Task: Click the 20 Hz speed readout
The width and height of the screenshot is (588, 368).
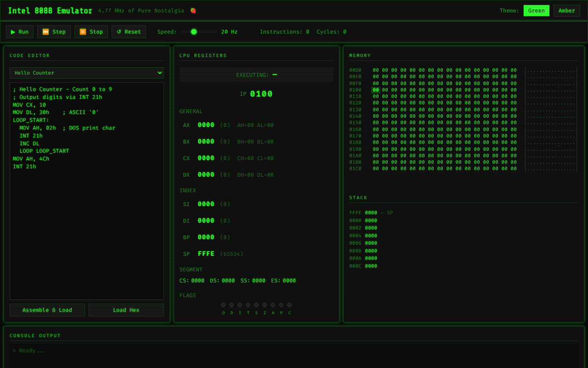Action: [x=229, y=32]
